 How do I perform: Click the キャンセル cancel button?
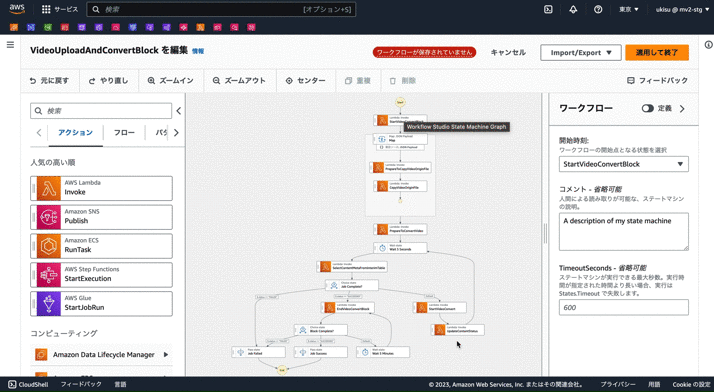click(x=508, y=52)
